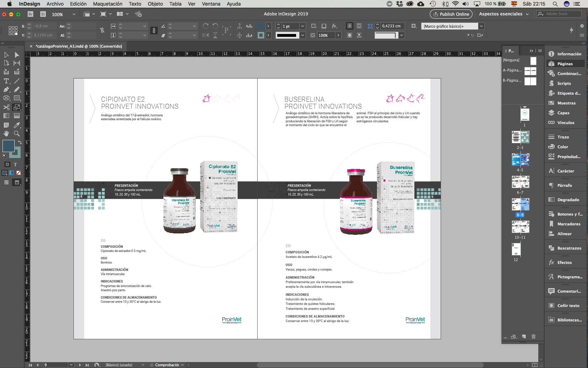Rotate 90 degrees clockwise icon

(206, 26)
